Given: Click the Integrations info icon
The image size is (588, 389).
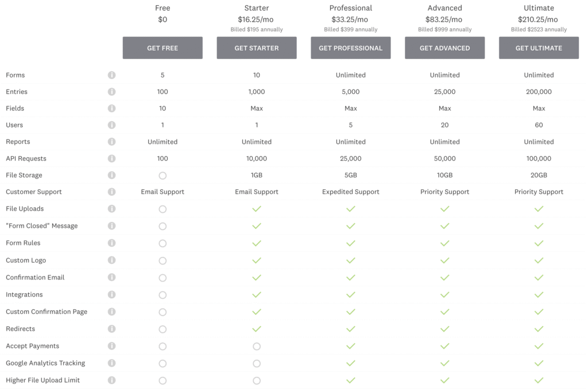Looking at the screenshot, I should point(112,294).
